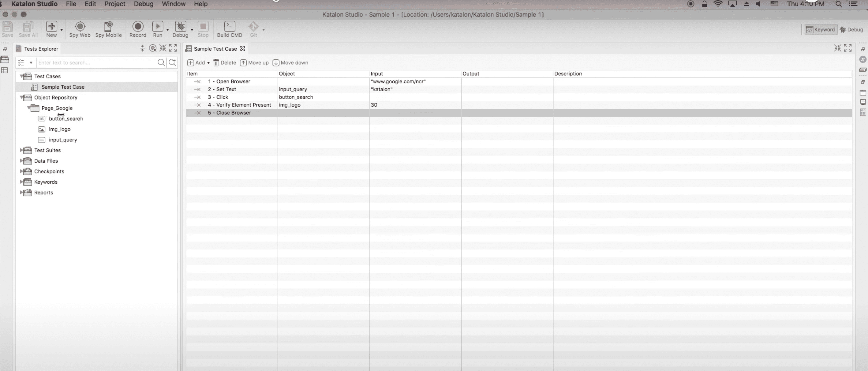This screenshot has width=868, height=371.
Task: Open the Git dropdown arrow
Action: tap(264, 30)
